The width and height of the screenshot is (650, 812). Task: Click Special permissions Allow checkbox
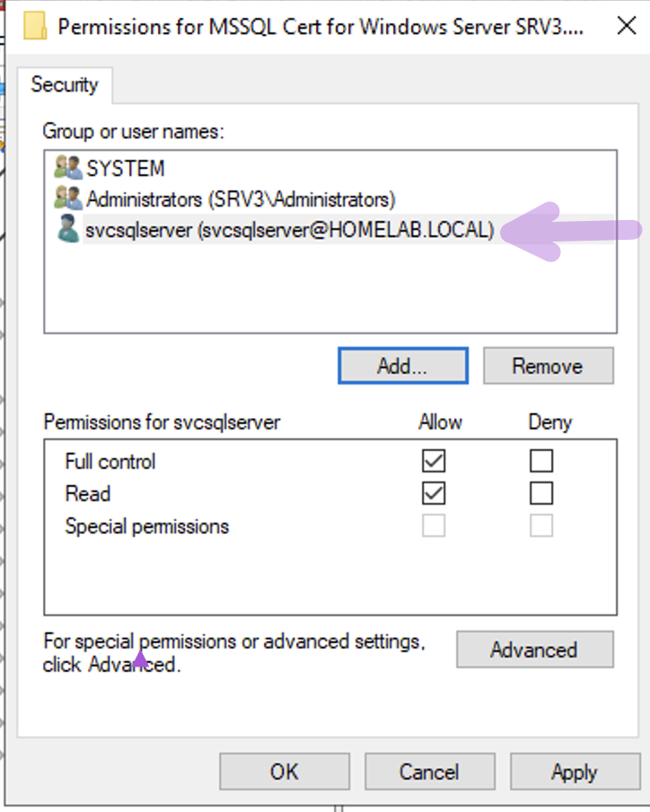pyautogui.click(x=434, y=525)
